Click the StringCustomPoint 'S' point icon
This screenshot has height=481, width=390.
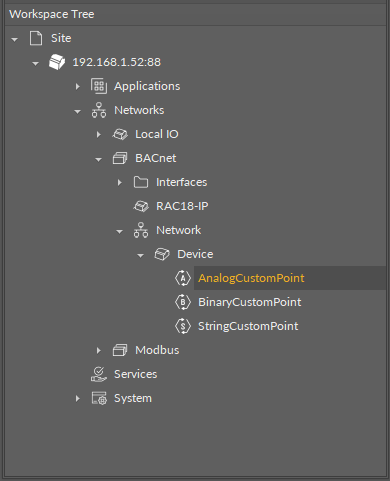click(x=183, y=326)
